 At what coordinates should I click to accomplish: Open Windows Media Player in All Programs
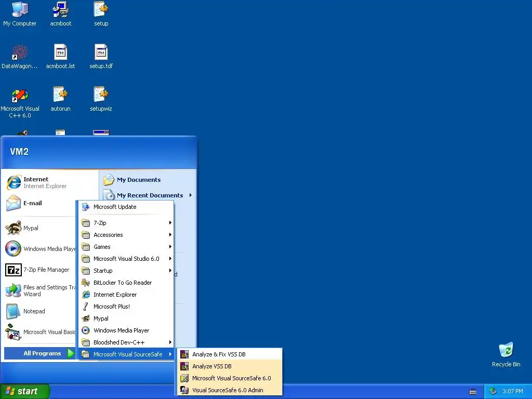click(126, 330)
